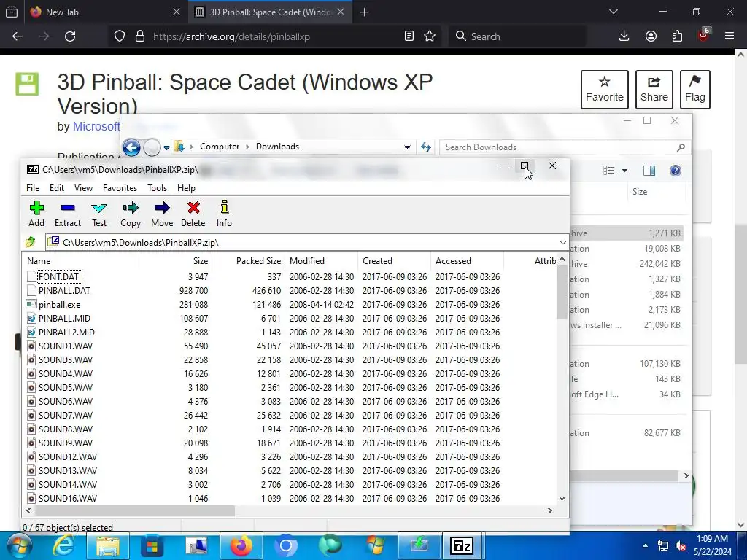This screenshot has height=560, width=747.
Task: Open Firefox extensions puzzle icon
Action: coord(677,36)
